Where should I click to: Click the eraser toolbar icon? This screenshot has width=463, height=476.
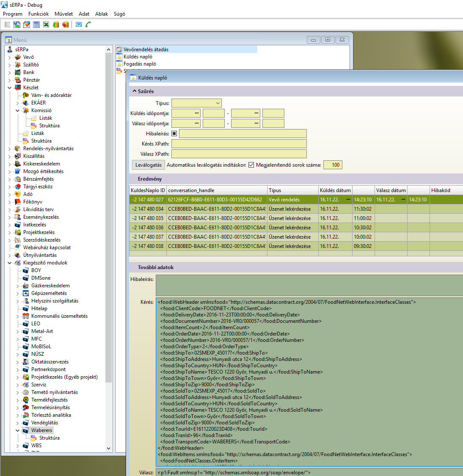(27, 25)
